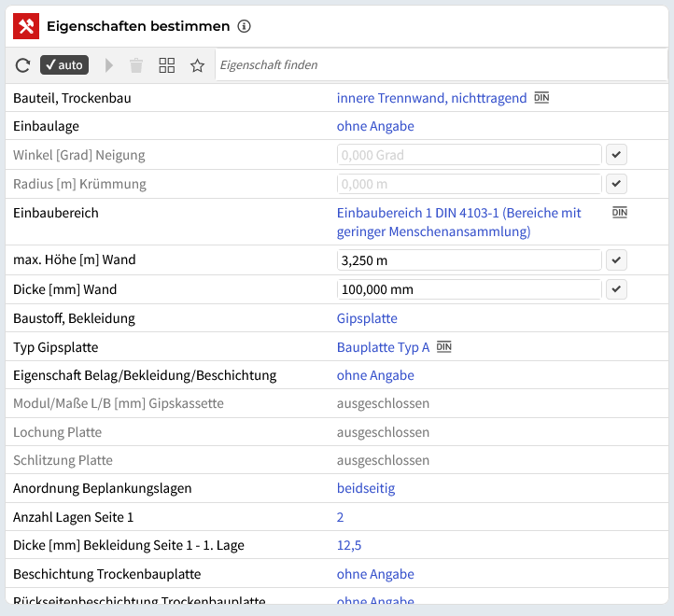Open the Einbaulage 'ohne Angabe' value
Screen dimensions: 674x616
pos(375,126)
